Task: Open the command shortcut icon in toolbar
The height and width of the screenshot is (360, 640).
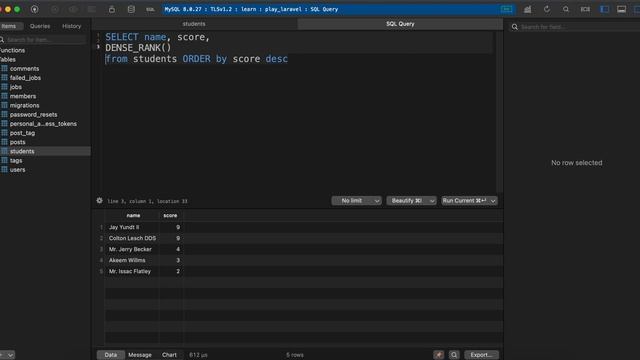Action: (585, 9)
